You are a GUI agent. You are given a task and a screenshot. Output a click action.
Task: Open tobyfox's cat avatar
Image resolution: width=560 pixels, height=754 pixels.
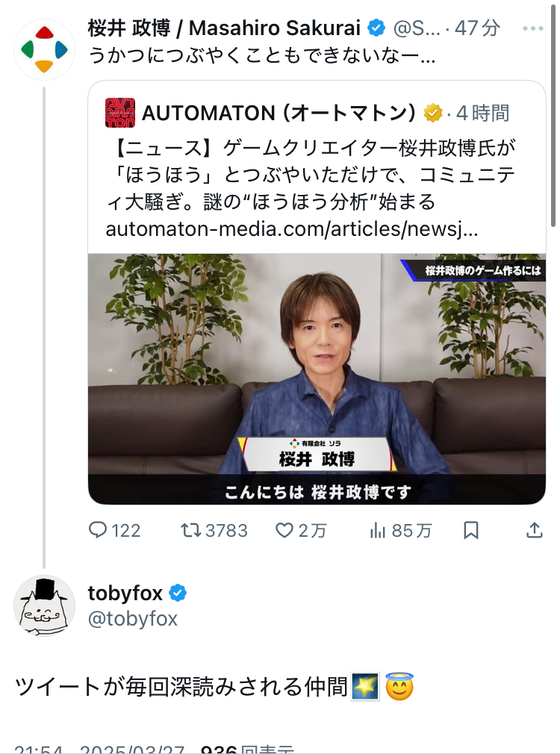point(44,605)
